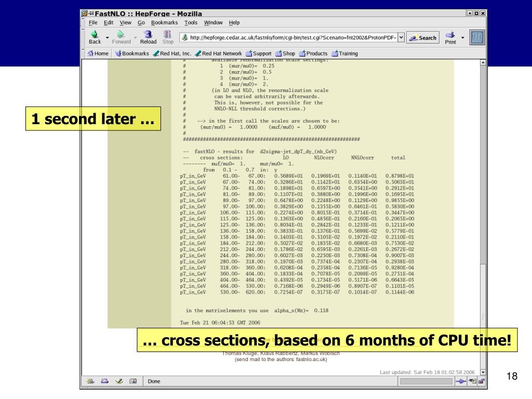
Task: Click the Print printer icon
Action: [450, 35]
